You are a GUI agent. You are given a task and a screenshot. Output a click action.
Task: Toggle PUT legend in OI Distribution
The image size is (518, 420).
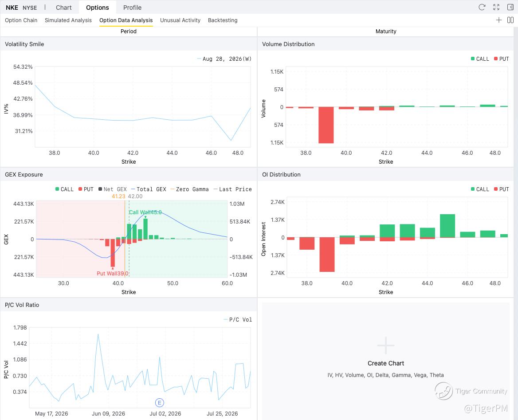[x=501, y=189]
